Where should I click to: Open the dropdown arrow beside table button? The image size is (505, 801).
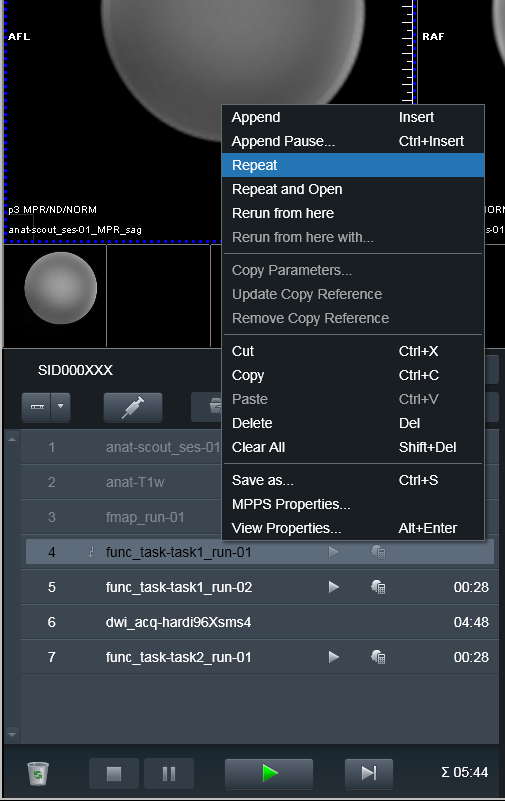click(60, 407)
